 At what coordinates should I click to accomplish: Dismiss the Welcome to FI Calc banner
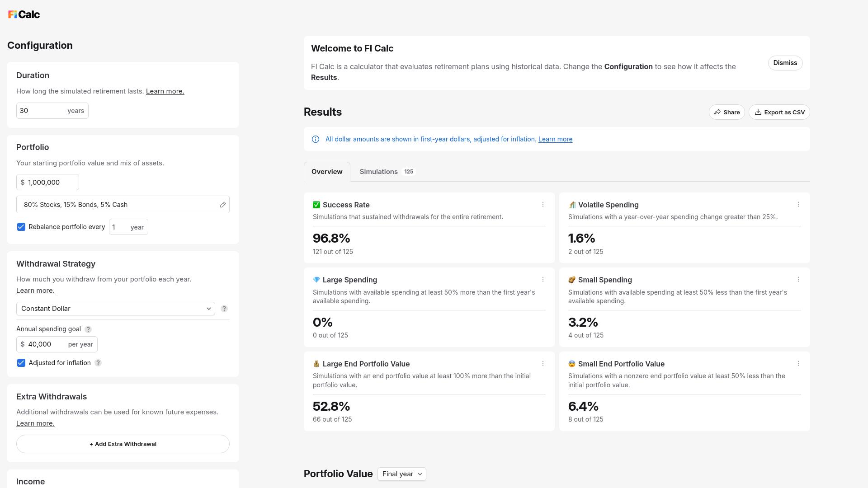[785, 63]
